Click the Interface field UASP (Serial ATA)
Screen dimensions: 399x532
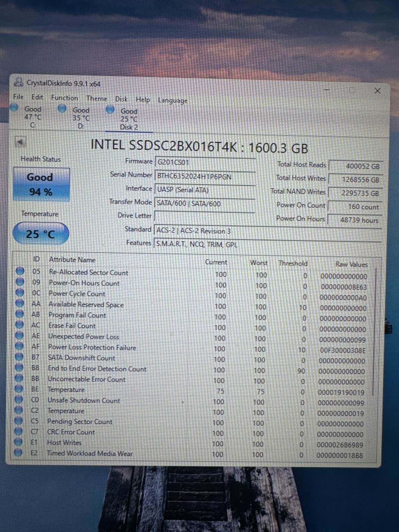tap(205, 190)
